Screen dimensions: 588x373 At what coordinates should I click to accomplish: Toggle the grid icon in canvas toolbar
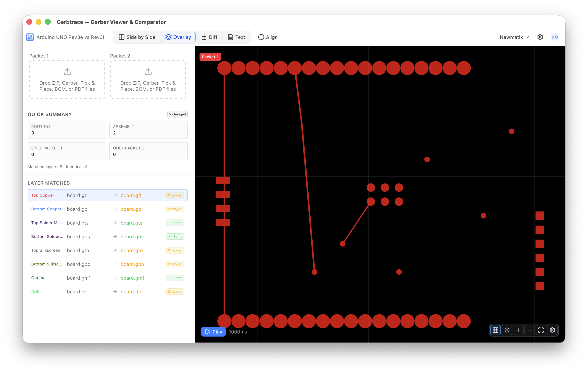click(495, 330)
